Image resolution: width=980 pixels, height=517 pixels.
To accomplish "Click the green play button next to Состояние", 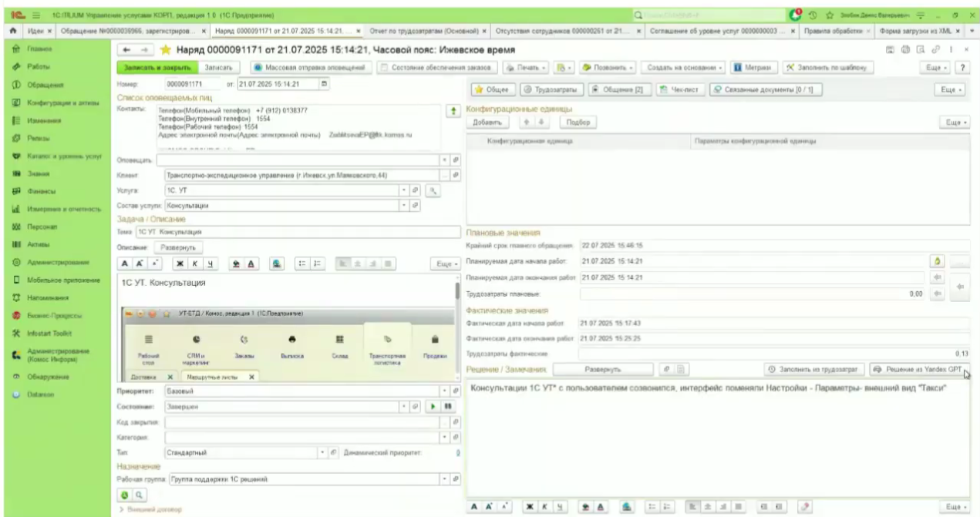I will (434, 407).
